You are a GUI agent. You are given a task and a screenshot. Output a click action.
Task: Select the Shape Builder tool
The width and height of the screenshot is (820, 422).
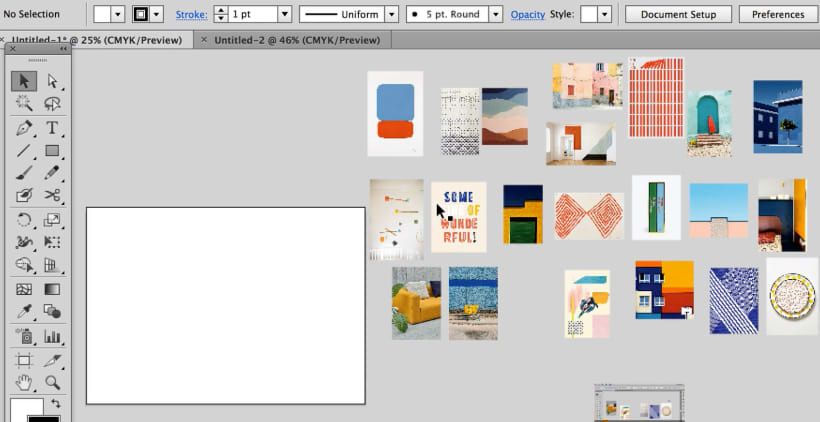24,265
